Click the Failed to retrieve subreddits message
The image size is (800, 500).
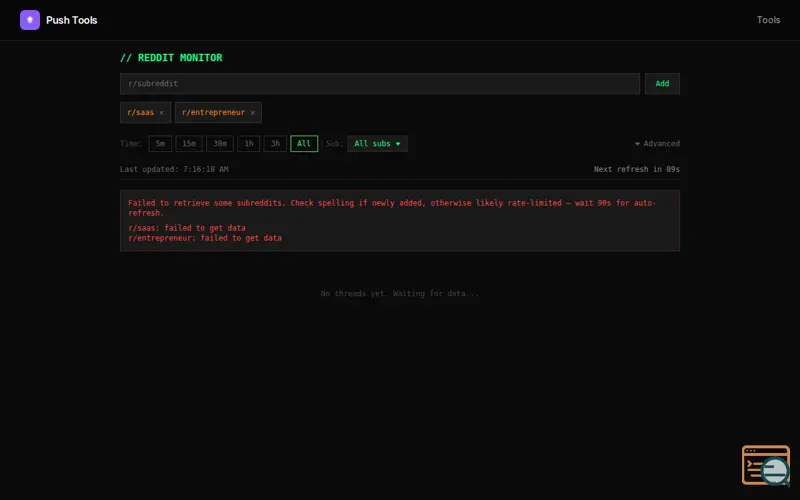click(392, 208)
